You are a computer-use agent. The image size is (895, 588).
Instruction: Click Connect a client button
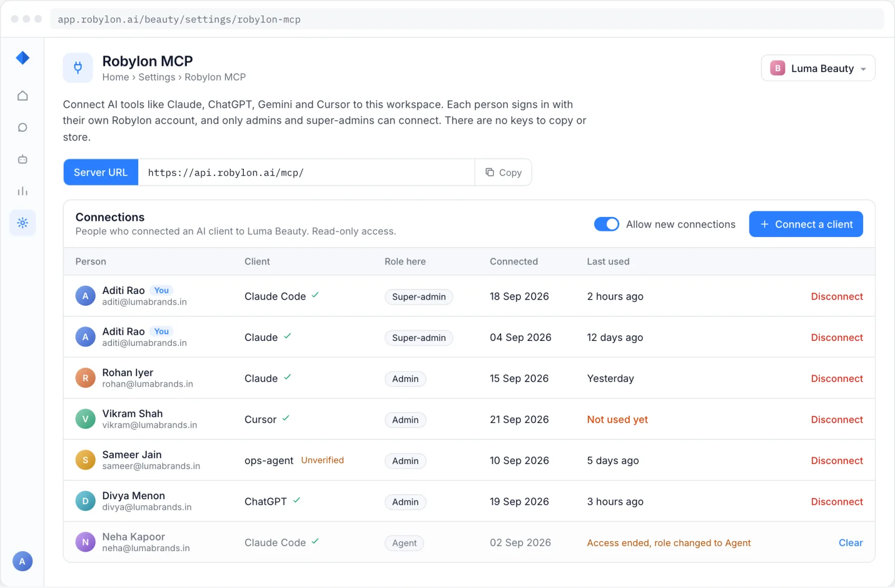click(x=806, y=224)
